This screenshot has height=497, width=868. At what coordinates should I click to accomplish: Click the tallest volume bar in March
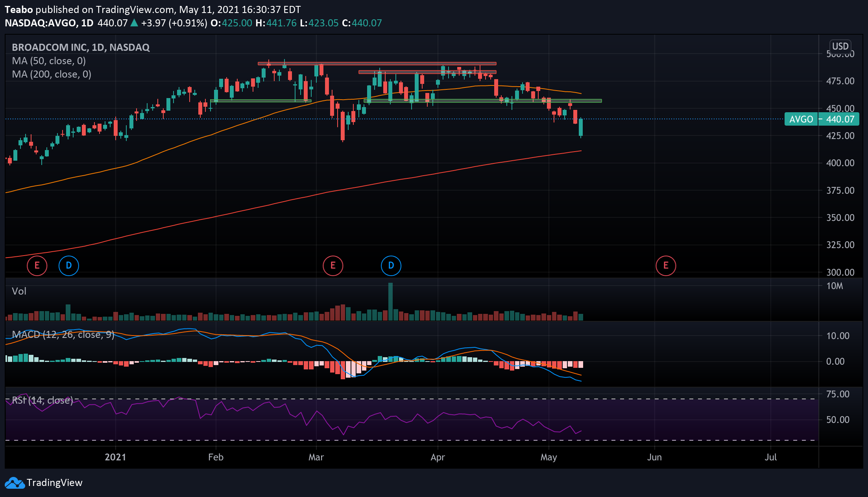pos(390,301)
